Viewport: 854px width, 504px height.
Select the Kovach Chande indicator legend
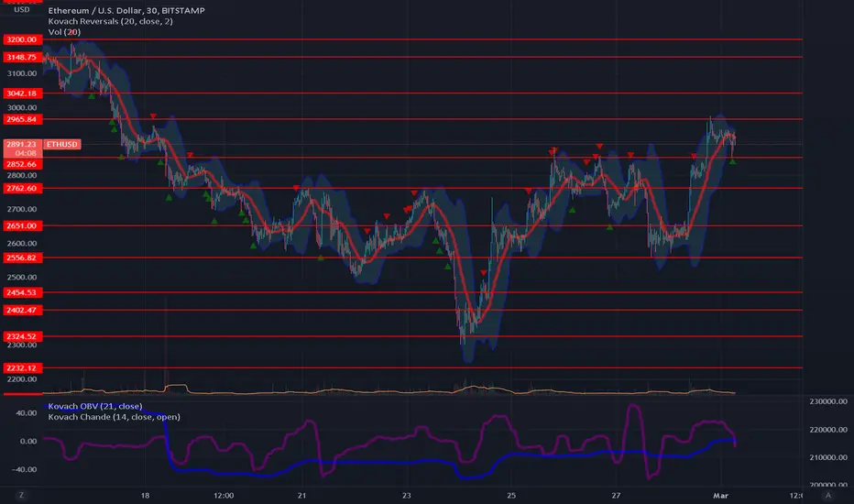[114, 417]
